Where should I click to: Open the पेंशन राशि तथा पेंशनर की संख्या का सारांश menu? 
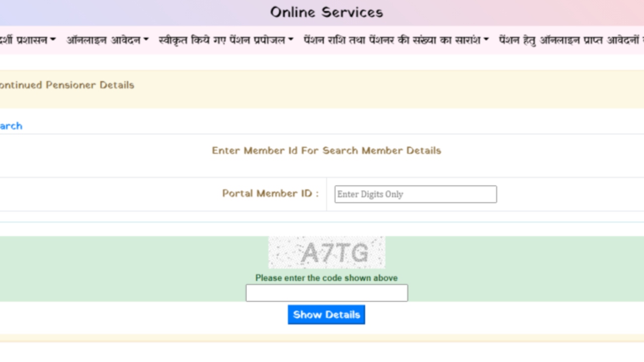tap(396, 40)
